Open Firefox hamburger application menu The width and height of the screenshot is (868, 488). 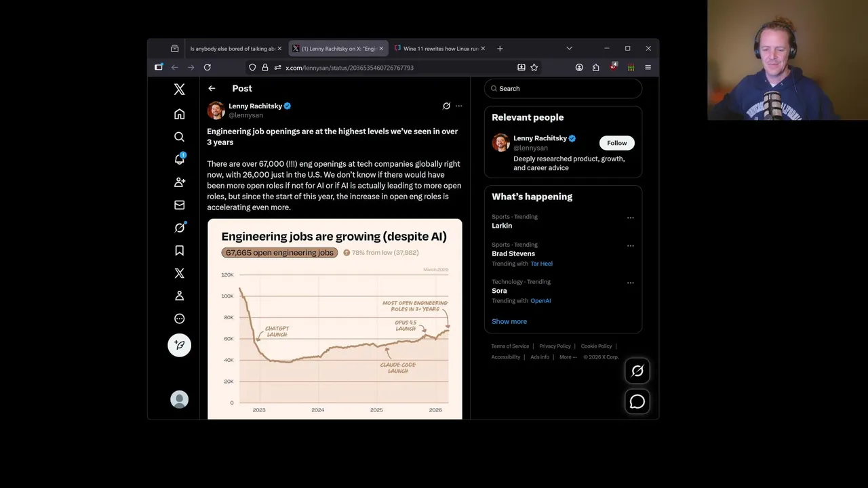pyautogui.click(x=648, y=67)
